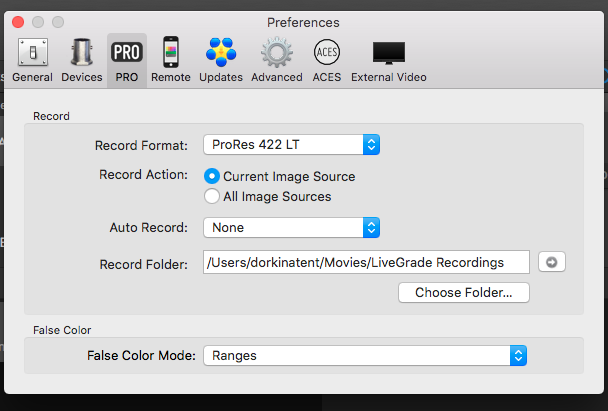Close the Preferences window
608x411 pixels.
(19, 21)
